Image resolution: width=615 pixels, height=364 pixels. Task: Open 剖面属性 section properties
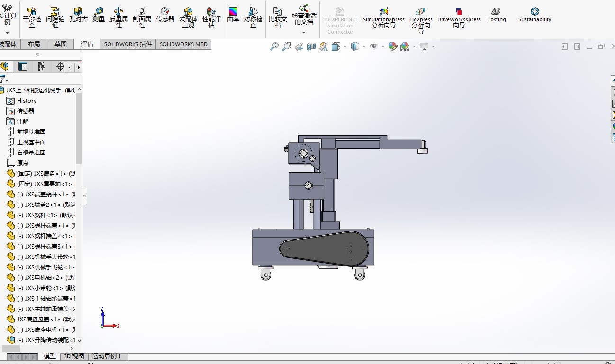click(x=142, y=18)
